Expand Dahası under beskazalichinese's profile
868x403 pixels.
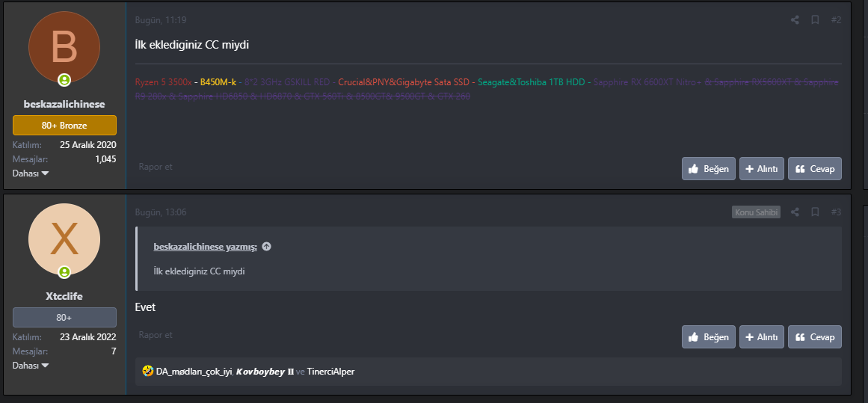tap(31, 173)
